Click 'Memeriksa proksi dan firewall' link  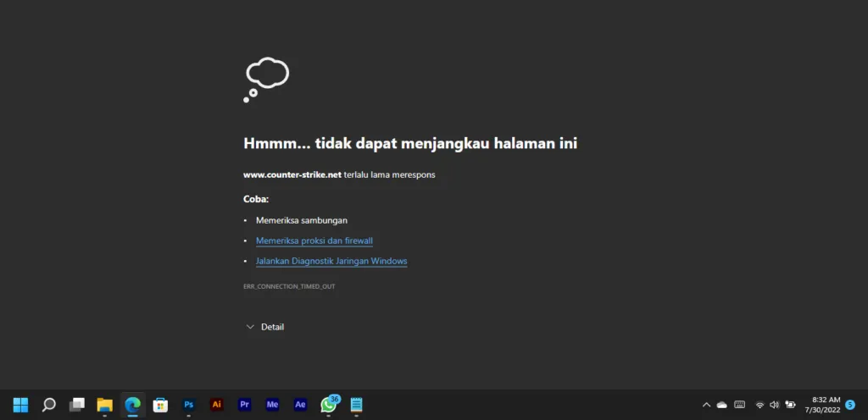coord(314,240)
